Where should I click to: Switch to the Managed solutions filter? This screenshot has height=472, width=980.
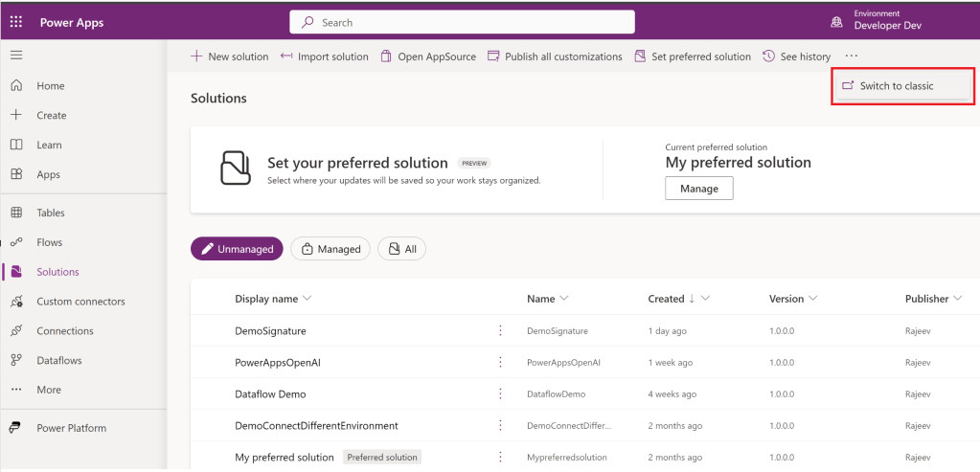point(330,249)
